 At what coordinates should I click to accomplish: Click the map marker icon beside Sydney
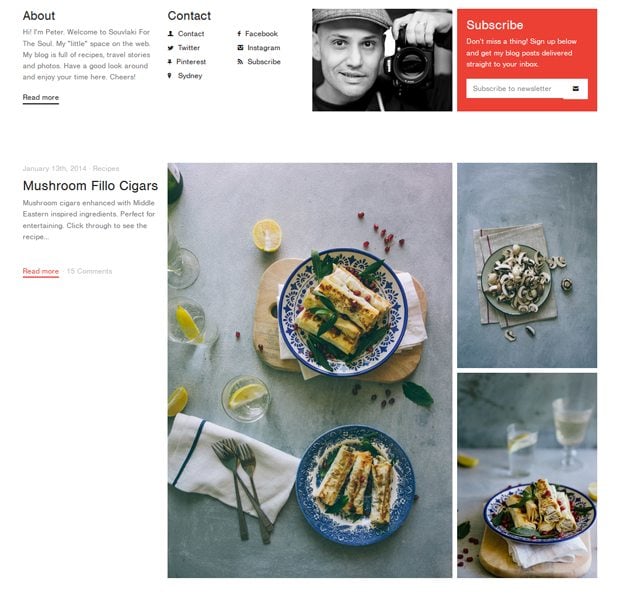tap(170, 76)
